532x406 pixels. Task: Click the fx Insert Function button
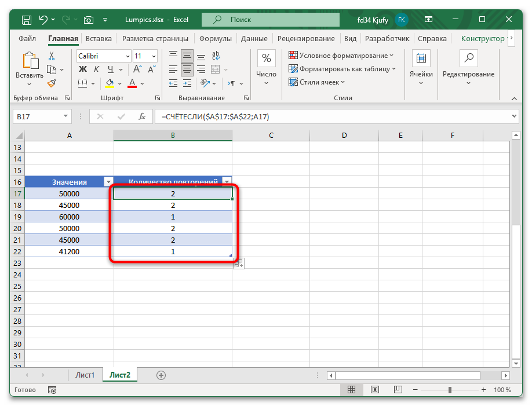pos(142,116)
